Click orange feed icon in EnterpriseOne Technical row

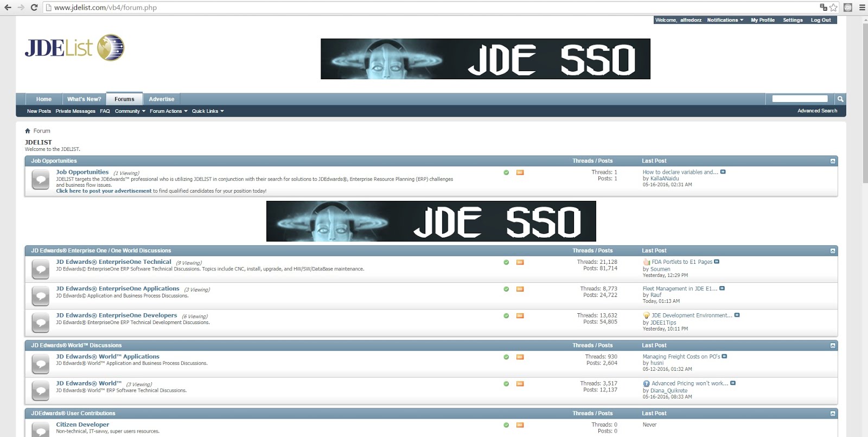[x=520, y=262]
